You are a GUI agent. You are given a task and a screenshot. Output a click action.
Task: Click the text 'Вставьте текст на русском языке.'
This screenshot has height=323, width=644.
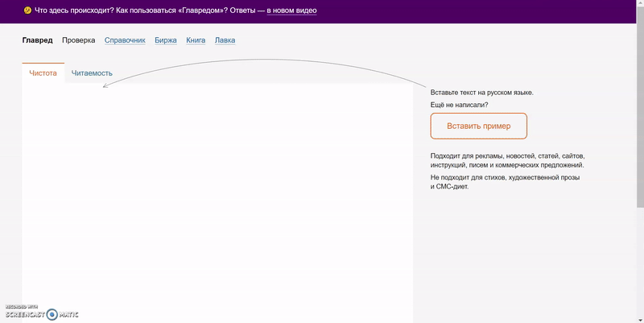click(481, 93)
